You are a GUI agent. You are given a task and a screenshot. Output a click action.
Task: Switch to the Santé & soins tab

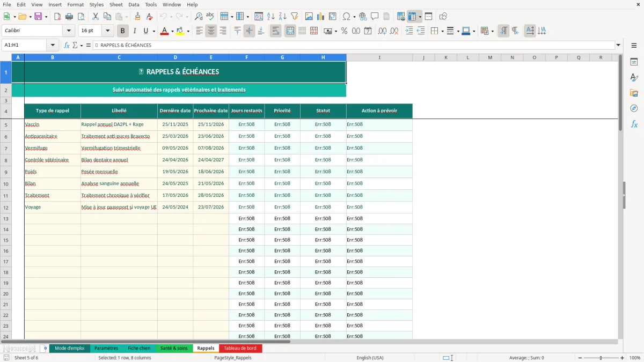pyautogui.click(x=174, y=348)
